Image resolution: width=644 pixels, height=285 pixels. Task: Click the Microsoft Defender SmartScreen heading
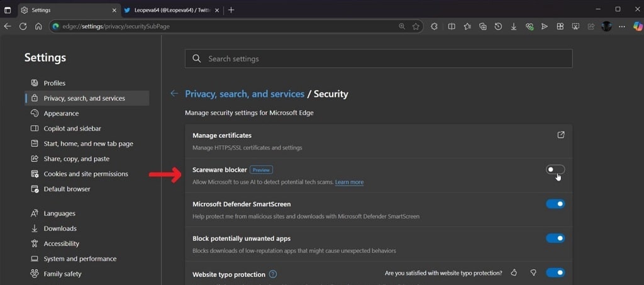click(241, 204)
